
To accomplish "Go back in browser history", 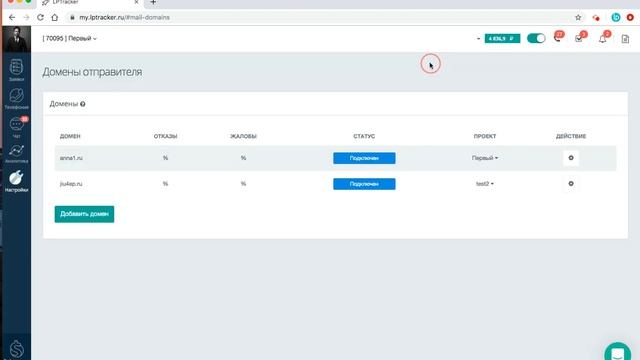I will pyautogui.click(x=12, y=18).
